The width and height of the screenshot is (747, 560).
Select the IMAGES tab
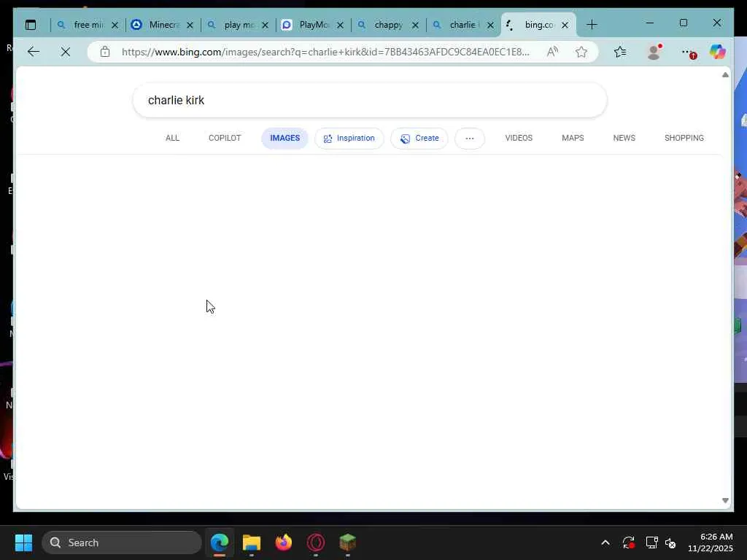click(x=285, y=138)
